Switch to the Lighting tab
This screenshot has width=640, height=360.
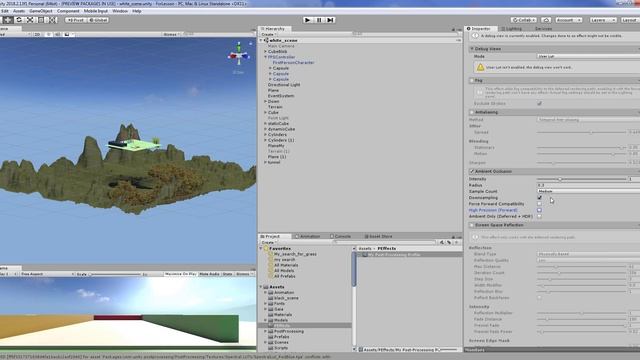pyautogui.click(x=511, y=29)
